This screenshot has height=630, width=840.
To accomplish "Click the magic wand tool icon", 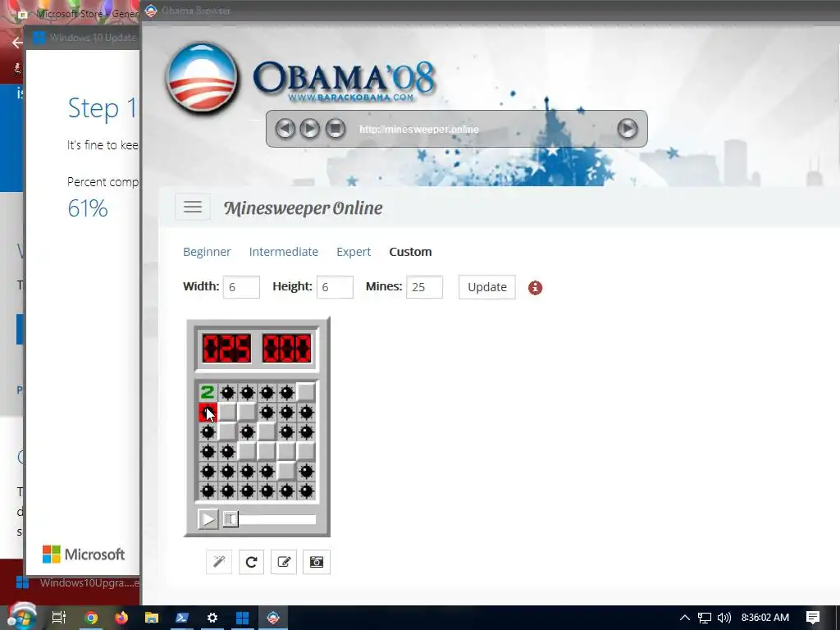I will click(219, 562).
